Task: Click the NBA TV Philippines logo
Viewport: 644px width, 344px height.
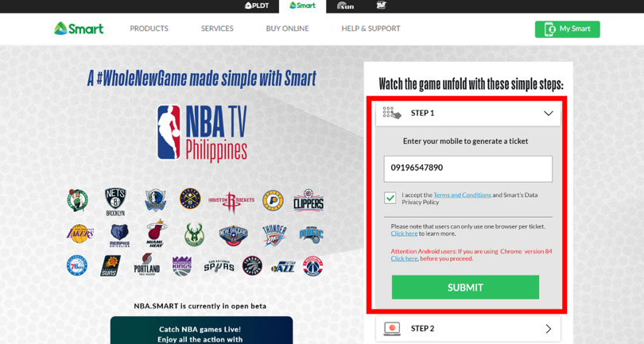Action: click(x=202, y=133)
